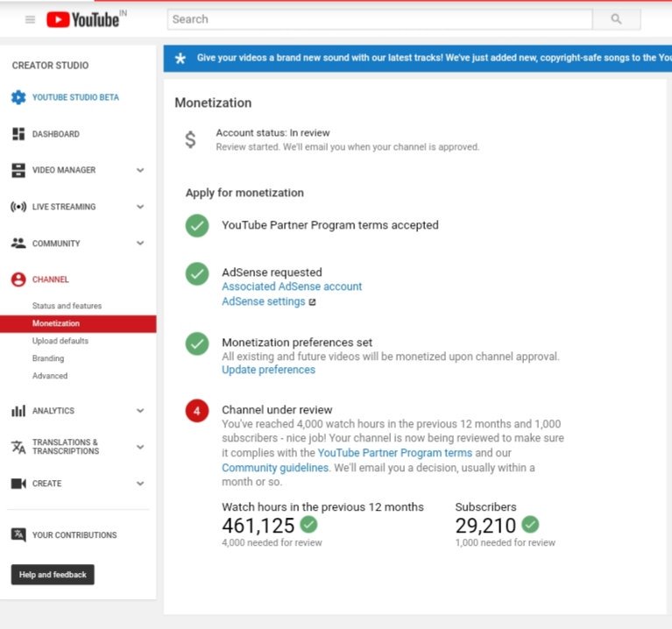Click the Live Streaming broadcast icon
672x629 pixels.
coord(18,207)
